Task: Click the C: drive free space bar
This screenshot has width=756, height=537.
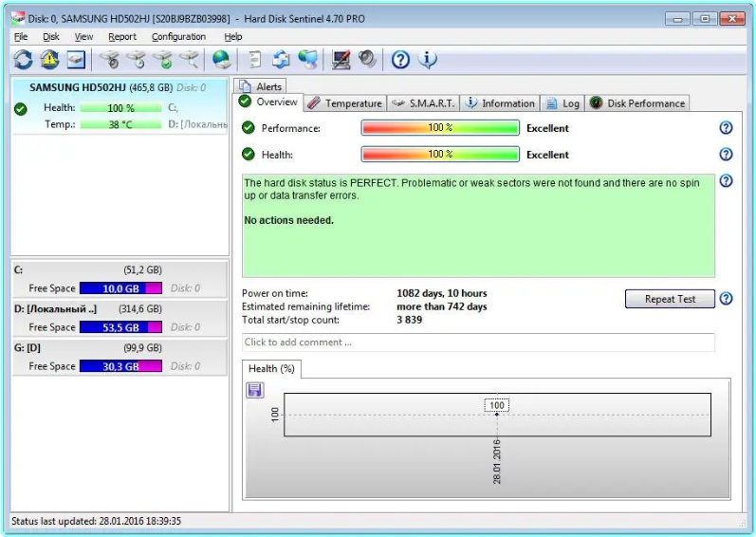Action: 120,288
